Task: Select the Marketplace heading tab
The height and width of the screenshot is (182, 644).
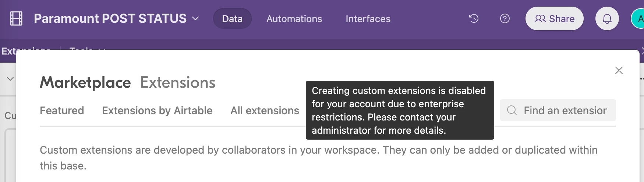Action: point(85,83)
